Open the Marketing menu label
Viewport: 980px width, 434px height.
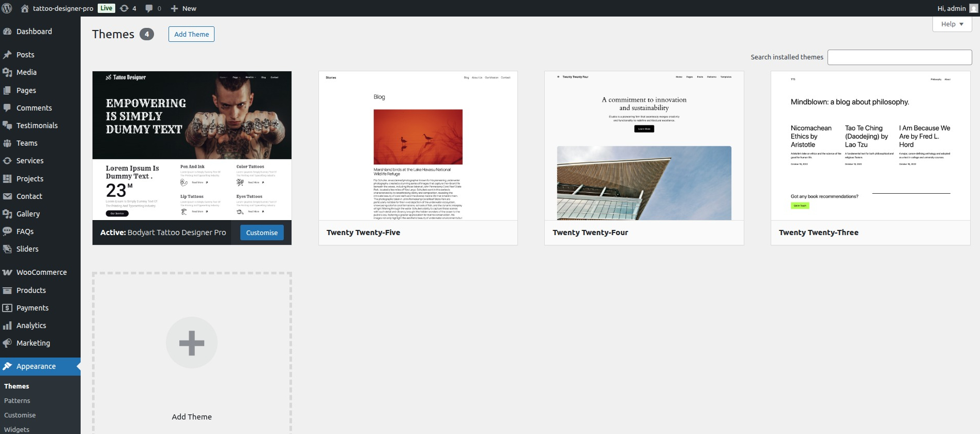pos(33,343)
